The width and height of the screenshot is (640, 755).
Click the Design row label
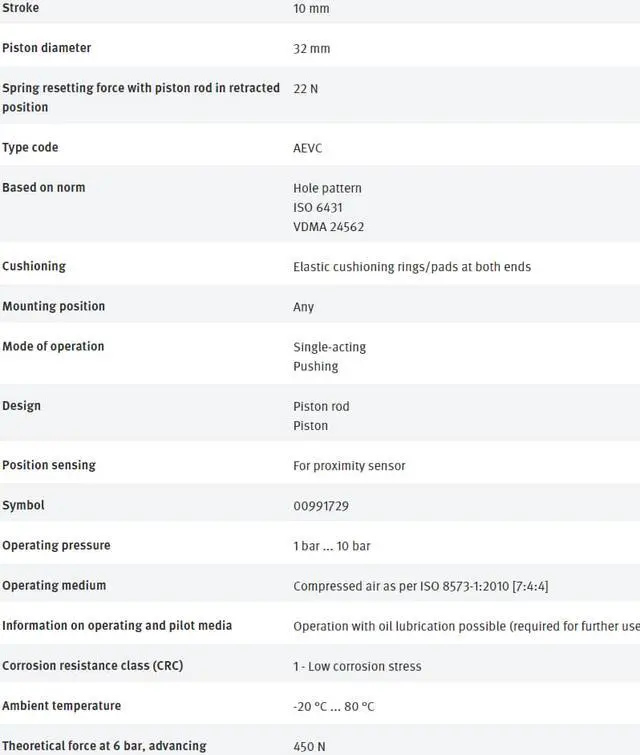coord(21,406)
